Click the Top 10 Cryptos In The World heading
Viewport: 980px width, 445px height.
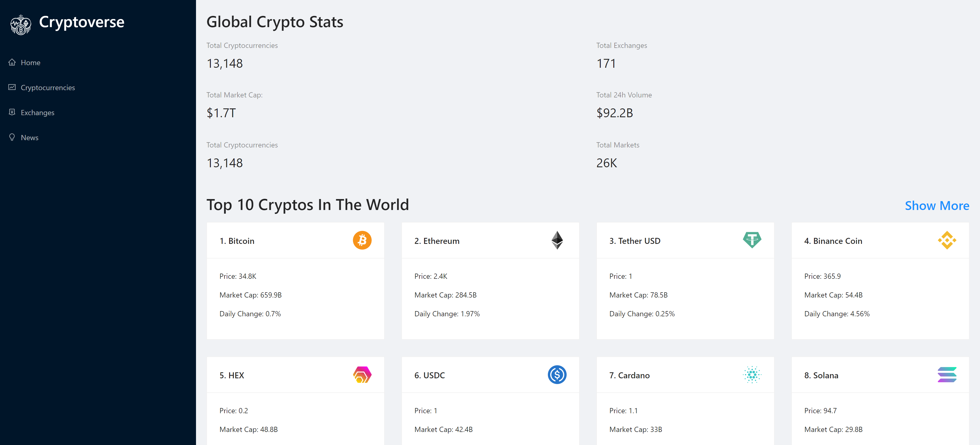[x=307, y=205]
